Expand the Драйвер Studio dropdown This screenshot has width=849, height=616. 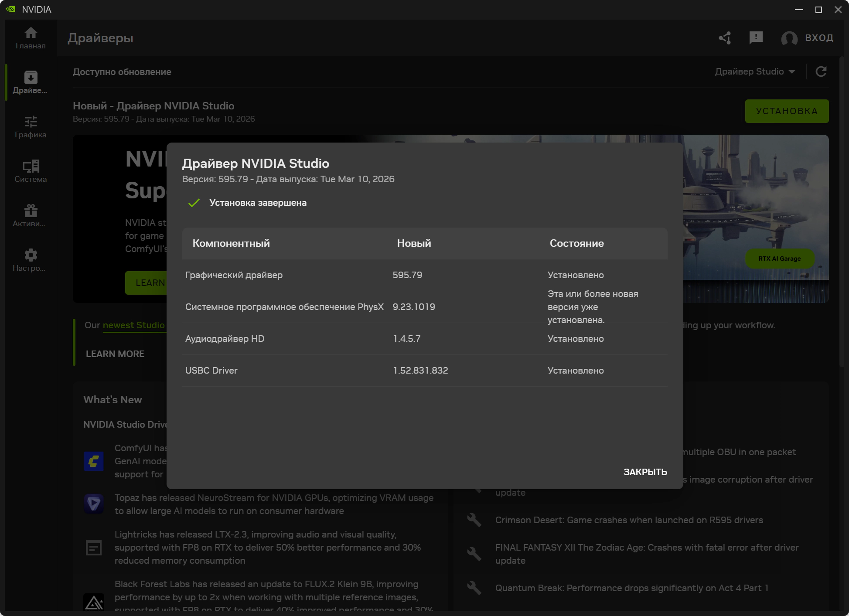754,71
